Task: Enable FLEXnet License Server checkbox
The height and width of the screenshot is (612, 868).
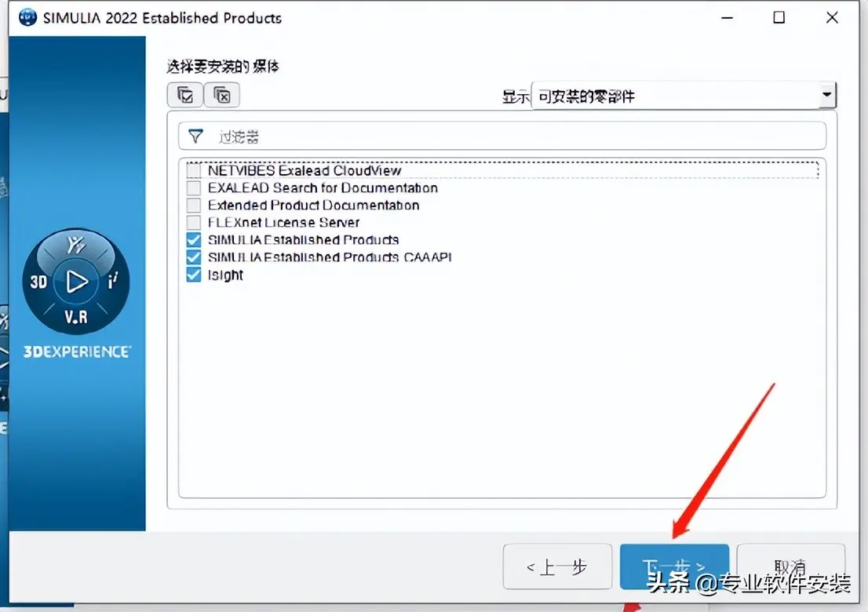Action: coord(193,223)
